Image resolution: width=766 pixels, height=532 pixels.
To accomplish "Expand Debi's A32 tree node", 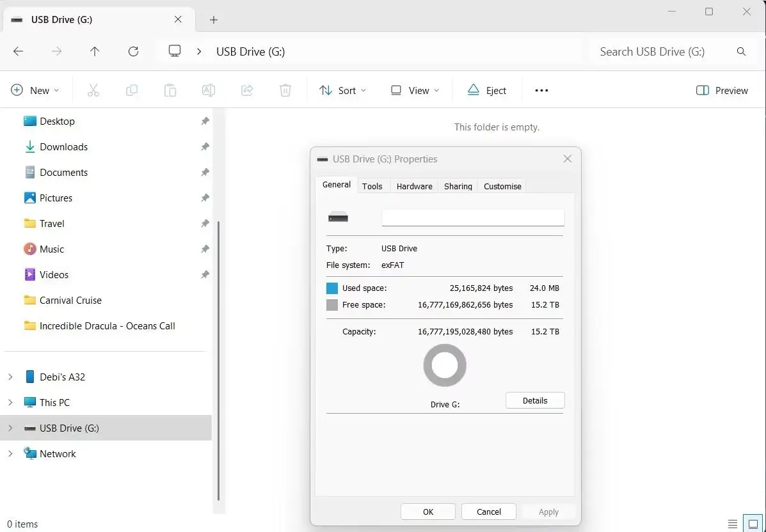I will click(10, 377).
